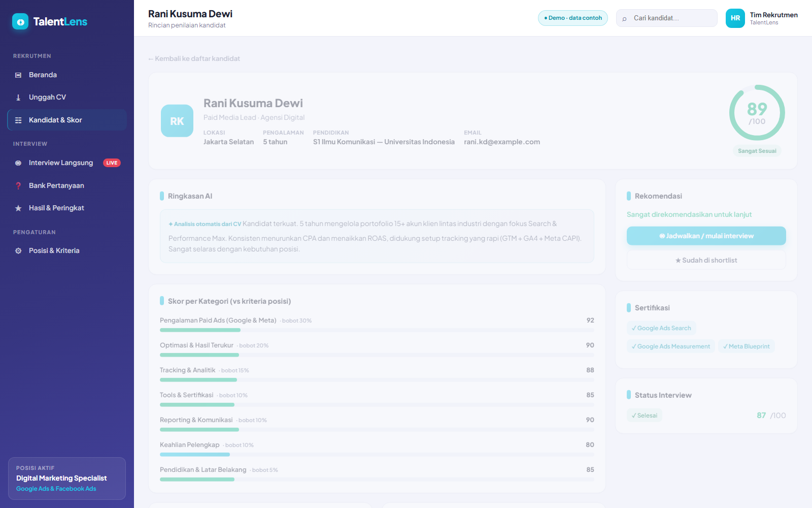Viewport: 812px width, 508px height.
Task: Click the Google Ads & Facebook Ads subtitle
Action: 56,489
